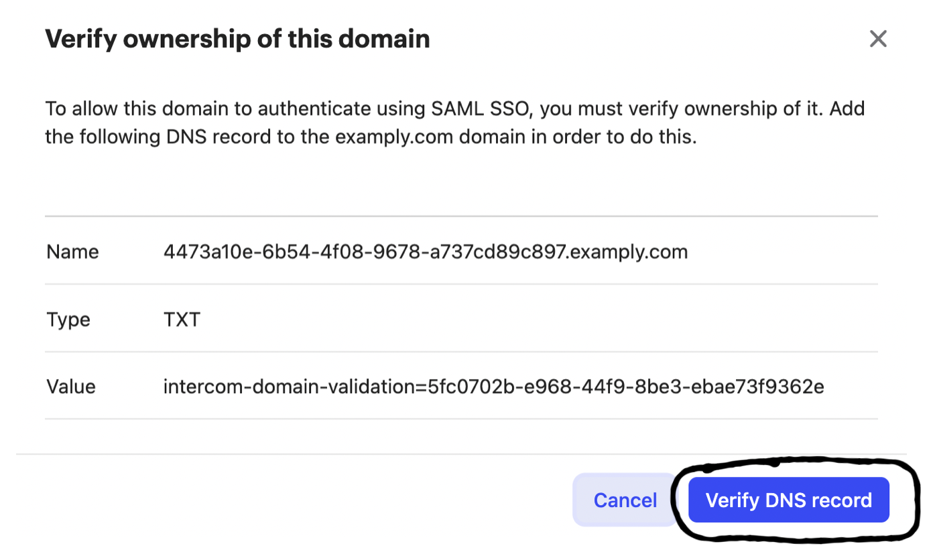Close the verify ownership dialog
Image resolution: width=933 pixels, height=560 pixels.
pos(878,39)
